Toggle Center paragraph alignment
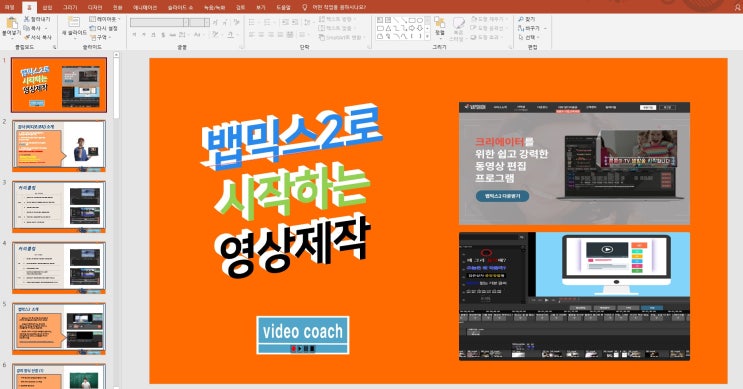 [x=261, y=35]
